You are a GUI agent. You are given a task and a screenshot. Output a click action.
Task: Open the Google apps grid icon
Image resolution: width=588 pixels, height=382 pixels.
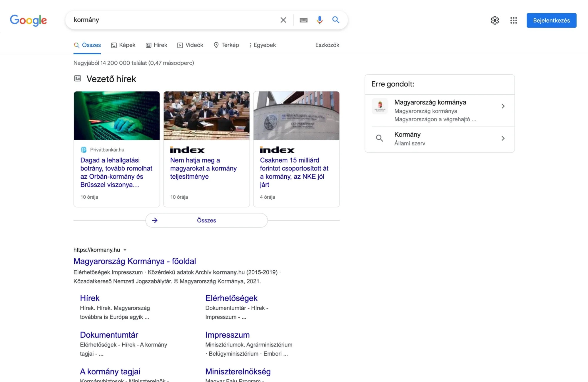pos(514,20)
